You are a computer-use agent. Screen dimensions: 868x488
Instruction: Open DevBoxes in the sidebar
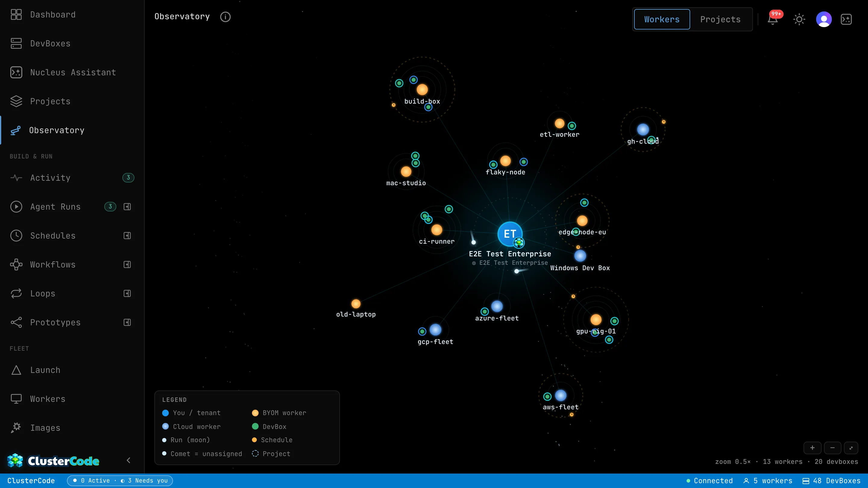coord(72,43)
